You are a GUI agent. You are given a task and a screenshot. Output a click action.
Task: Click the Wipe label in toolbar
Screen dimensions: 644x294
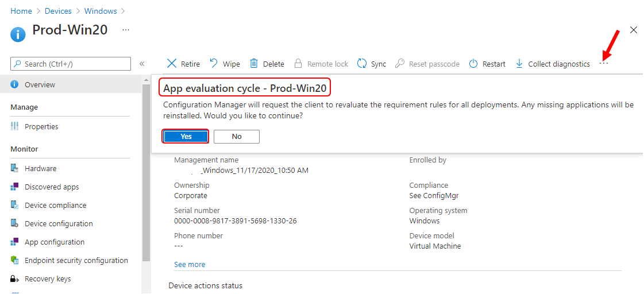click(x=232, y=64)
